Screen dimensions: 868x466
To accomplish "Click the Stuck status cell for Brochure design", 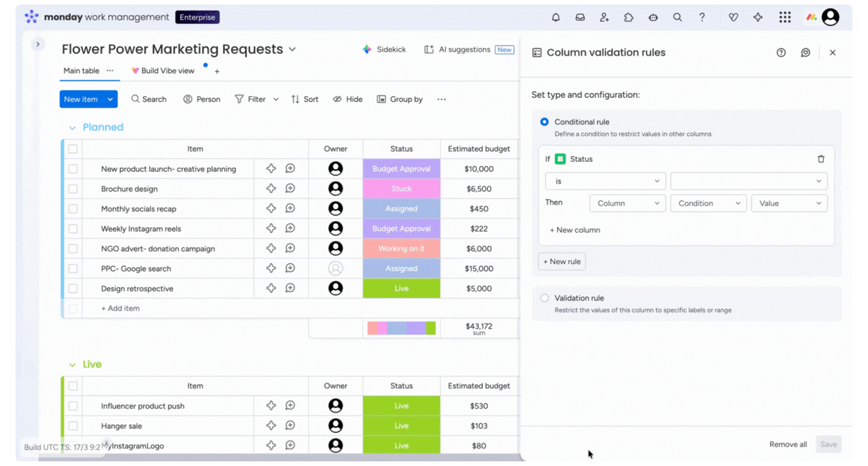I will (x=401, y=189).
